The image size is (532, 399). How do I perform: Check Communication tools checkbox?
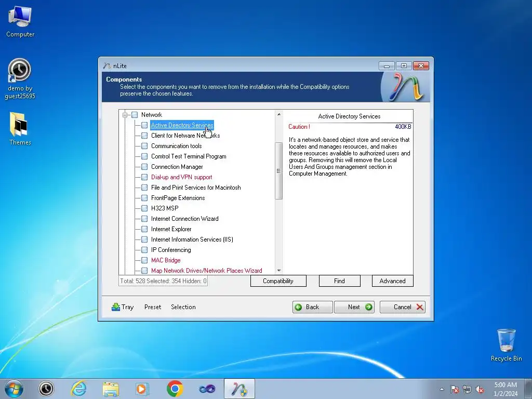144,146
